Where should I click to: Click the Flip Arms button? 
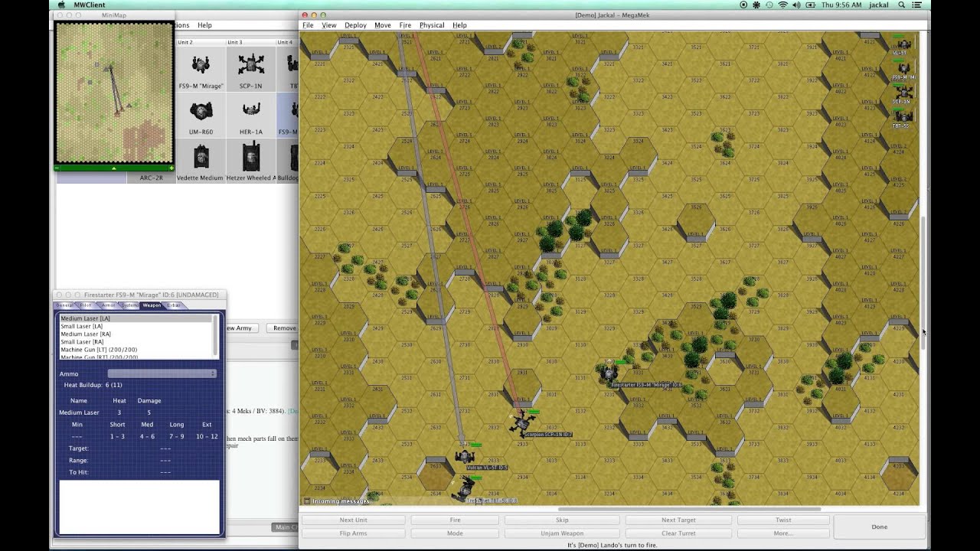pyautogui.click(x=353, y=533)
